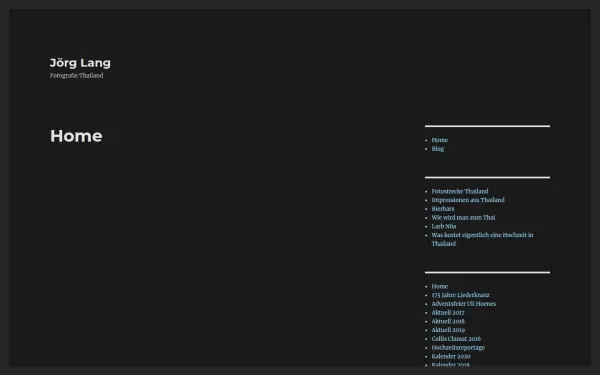The width and height of the screenshot is (600, 375).
Task: Open Was kostet eigentlich eine Hochzeit link
Action: click(483, 240)
